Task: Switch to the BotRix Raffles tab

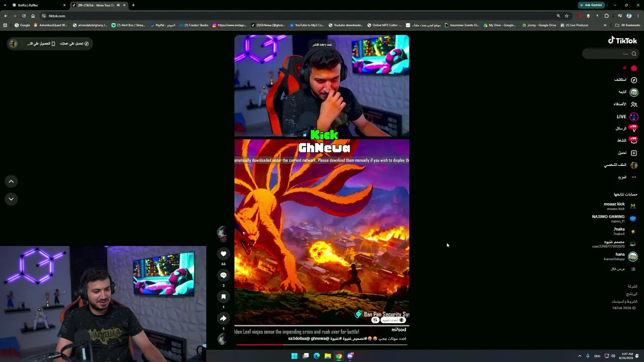Action: tap(39, 5)
